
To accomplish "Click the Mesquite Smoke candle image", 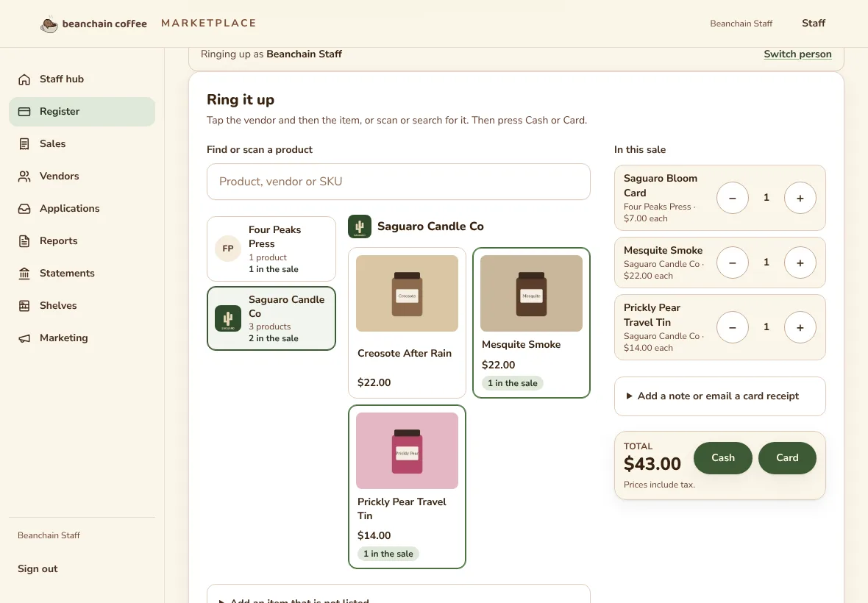I will point(531,293).
